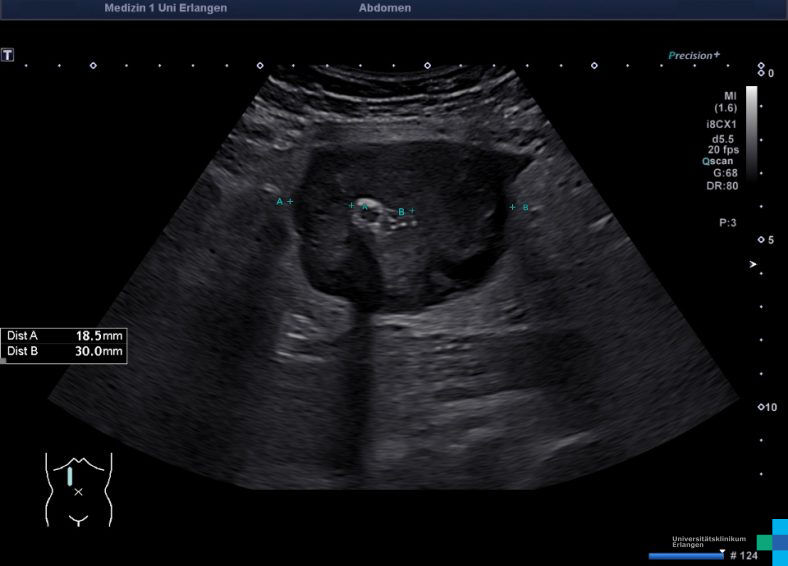Image resolution: width=788 pixels, height=566 pixels.
Task: Click the left caliper cross labeled A
Action: pos(290,202)
